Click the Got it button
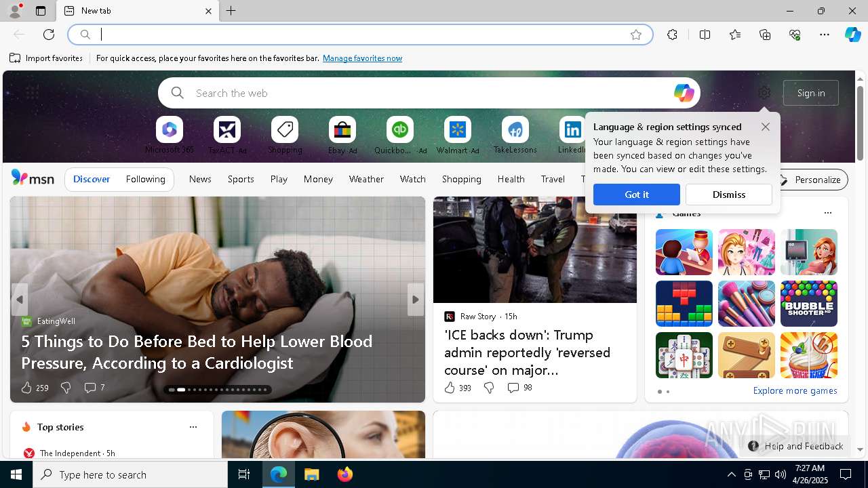 [637, 195]
